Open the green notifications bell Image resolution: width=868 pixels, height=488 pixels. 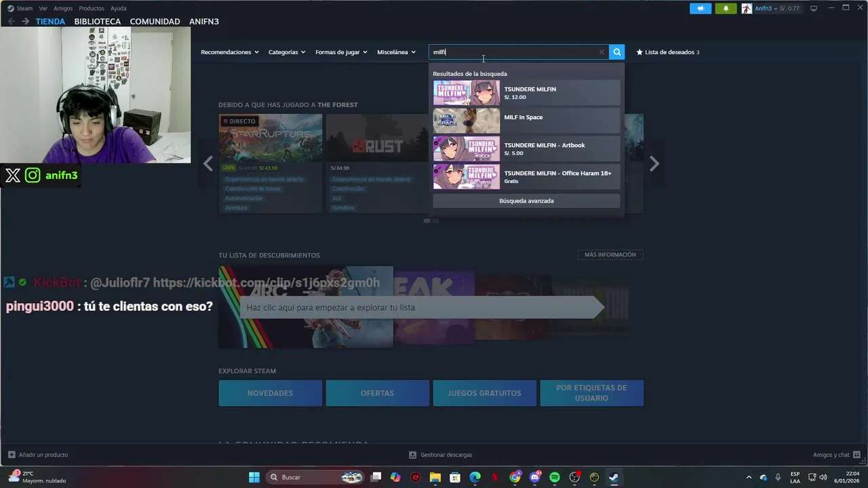pyautogui.click(x=726, y=8)
